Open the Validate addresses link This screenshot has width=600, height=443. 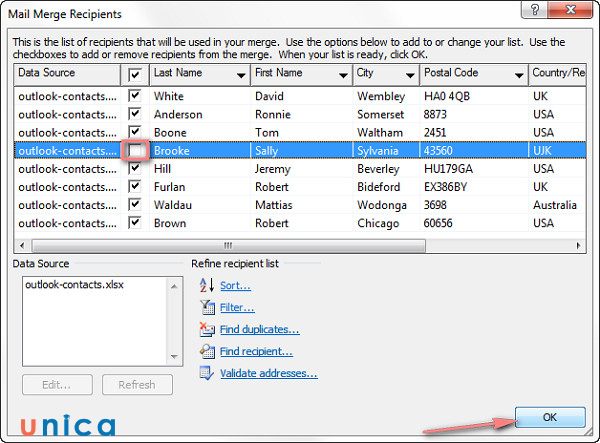269,373
